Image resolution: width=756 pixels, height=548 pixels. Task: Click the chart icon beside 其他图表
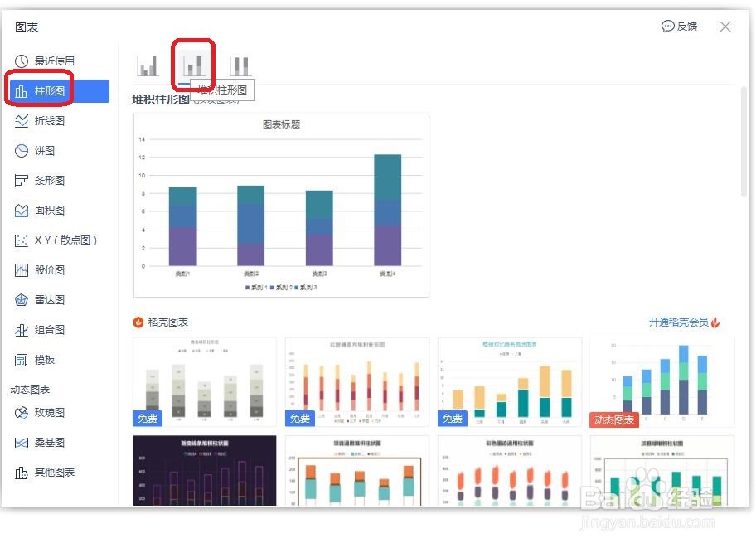coord(22,473)
